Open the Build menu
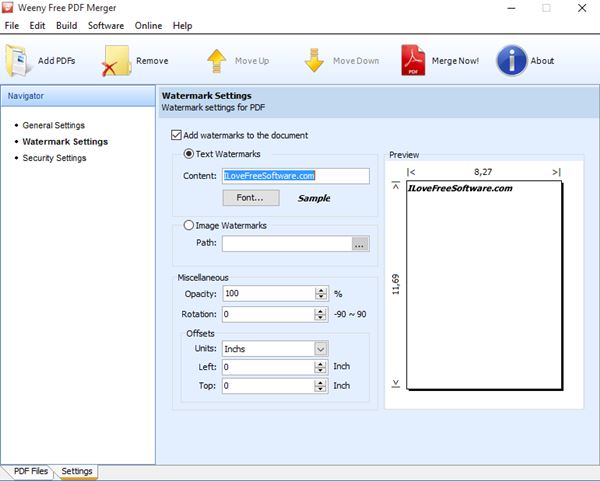The image size is (600, 481). [67, 25]
